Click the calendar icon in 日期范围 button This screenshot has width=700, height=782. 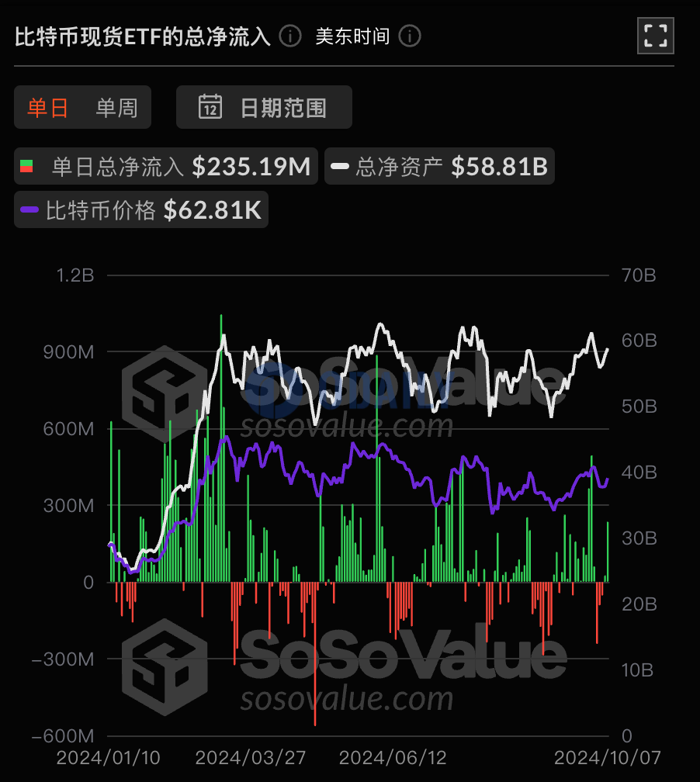pos(210,106)
